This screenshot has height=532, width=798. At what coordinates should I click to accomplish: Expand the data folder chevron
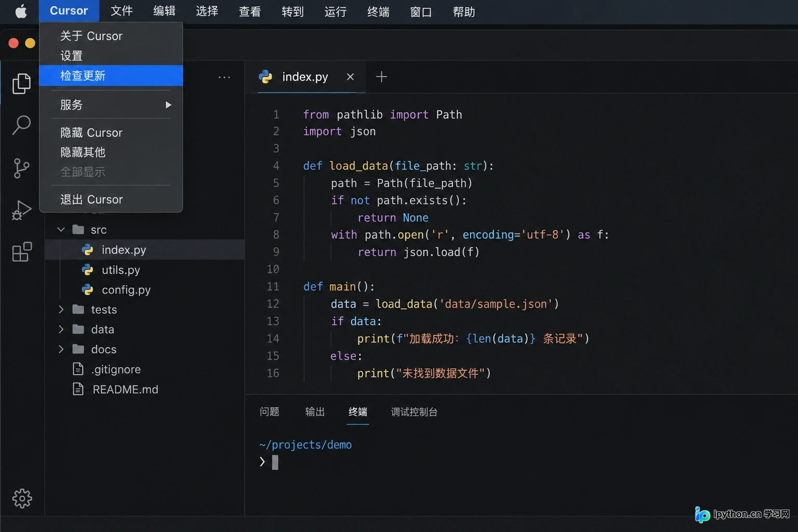tap(61, 329)
